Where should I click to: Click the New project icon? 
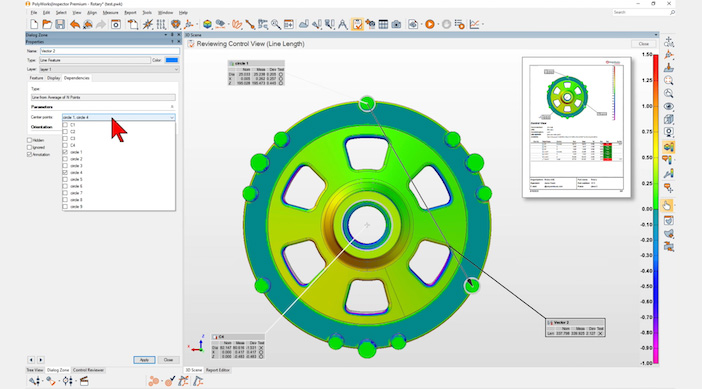click(34, 24)
